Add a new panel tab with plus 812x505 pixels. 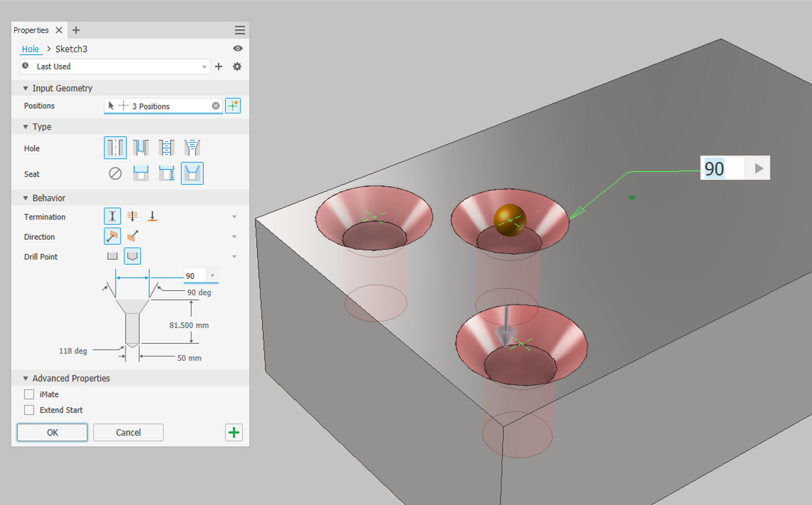click(x=76, y=30)
